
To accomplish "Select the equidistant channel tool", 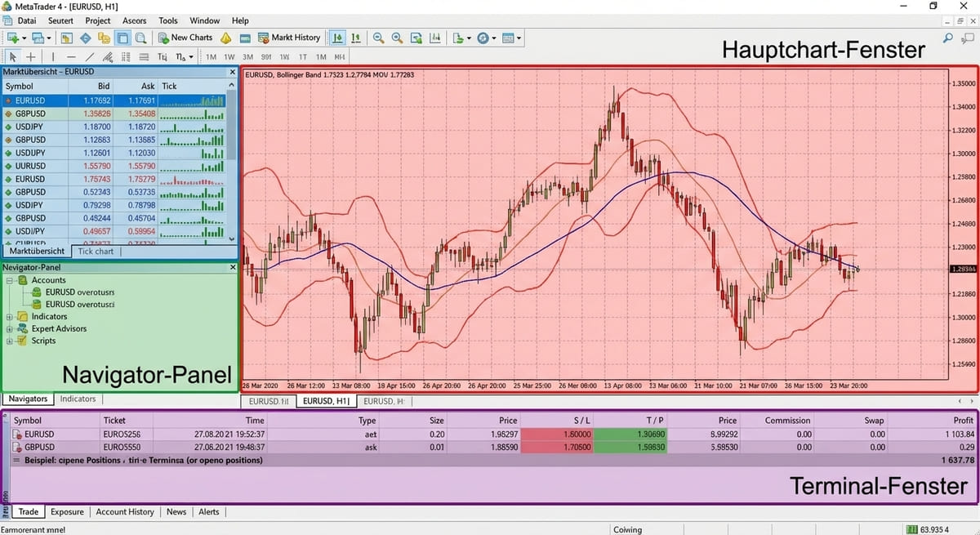I will click(107, 56).
